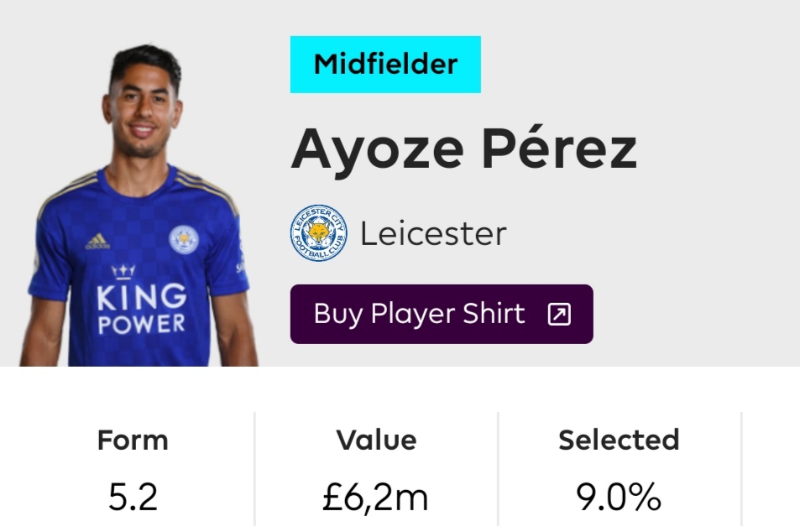800x532 pixels.
Task: Click the Ayoze Pérez player name heading
Action: 463,149
